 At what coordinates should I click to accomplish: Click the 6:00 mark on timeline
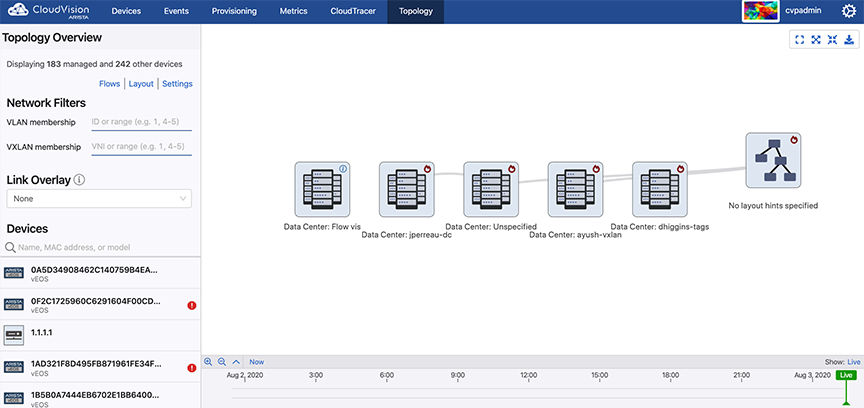tap(387, 375)
